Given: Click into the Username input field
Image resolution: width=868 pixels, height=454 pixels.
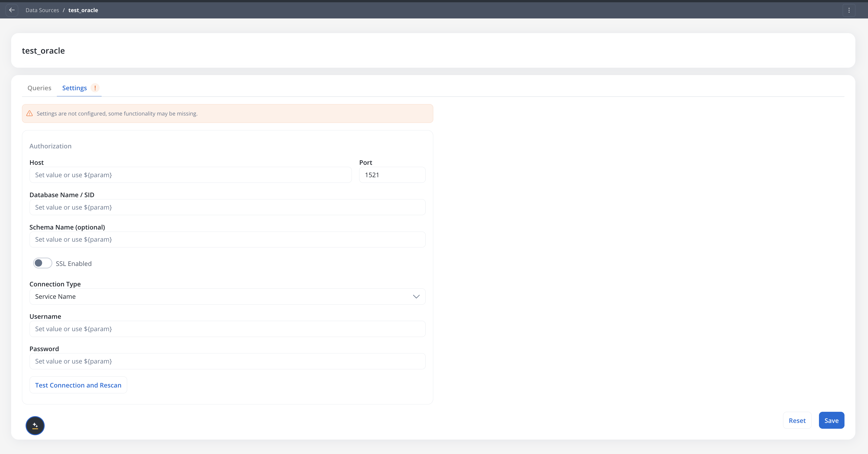Looking at the screenshot, I should (x=227, y=329).
